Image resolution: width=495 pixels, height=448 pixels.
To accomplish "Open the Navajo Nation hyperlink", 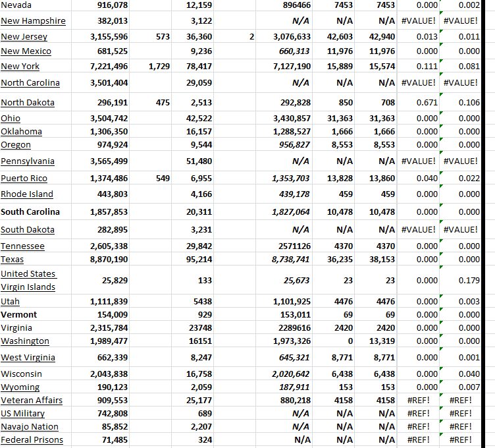I will (30, 427).
